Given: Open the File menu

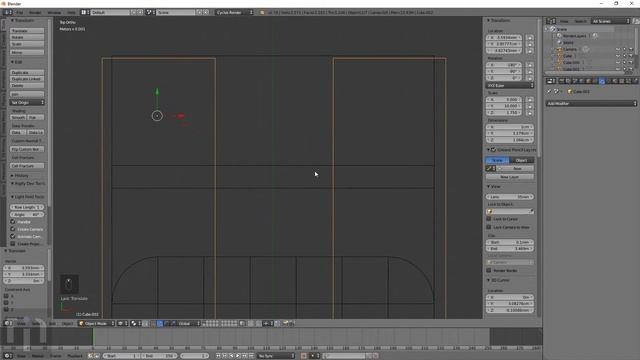Looking at the screenshot, I should [x=20, y=13].
